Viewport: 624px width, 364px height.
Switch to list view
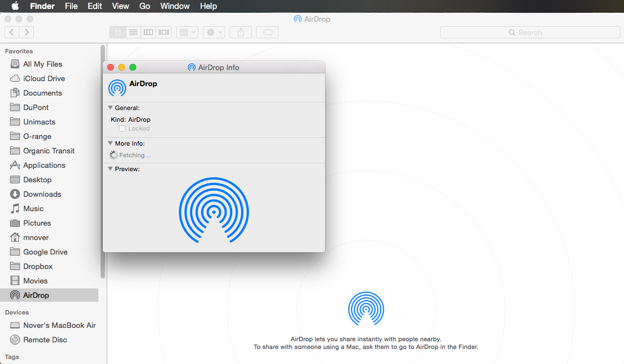[133, 32]
